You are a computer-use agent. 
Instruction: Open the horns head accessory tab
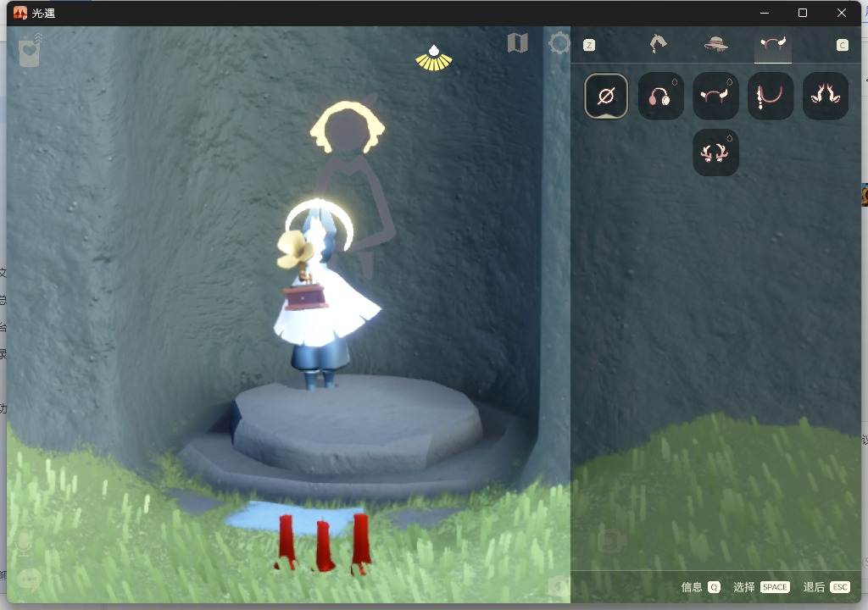[773, 44]
